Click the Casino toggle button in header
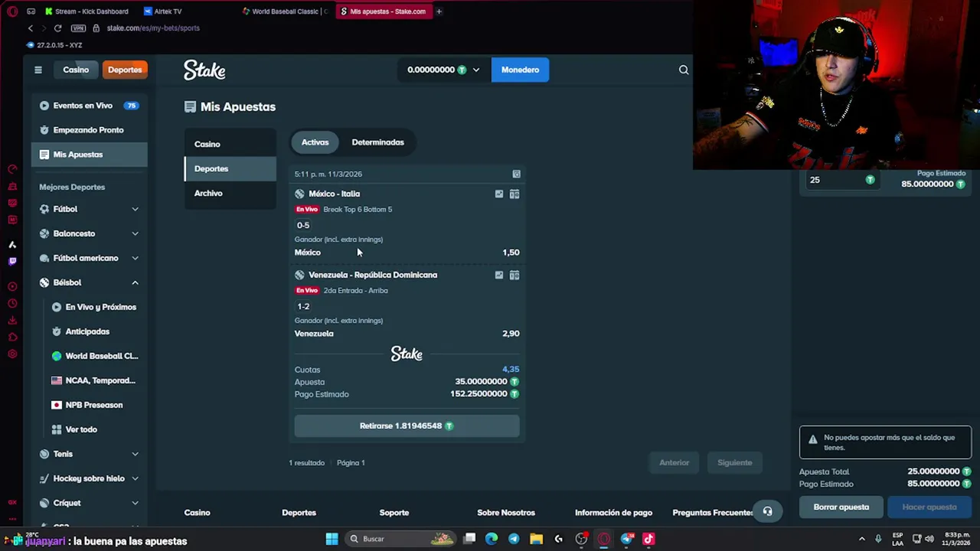This screenshot has height=551, width=980. coord(76,70)
